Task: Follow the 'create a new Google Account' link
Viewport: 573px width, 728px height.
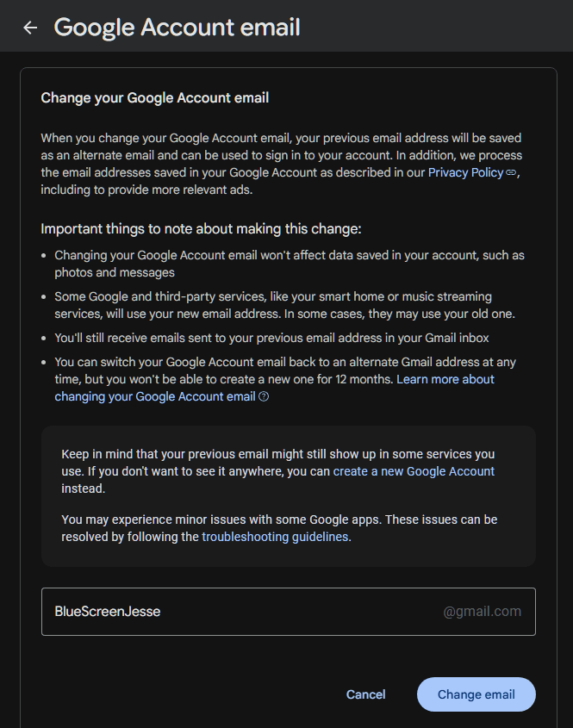Action: (413, 471)
